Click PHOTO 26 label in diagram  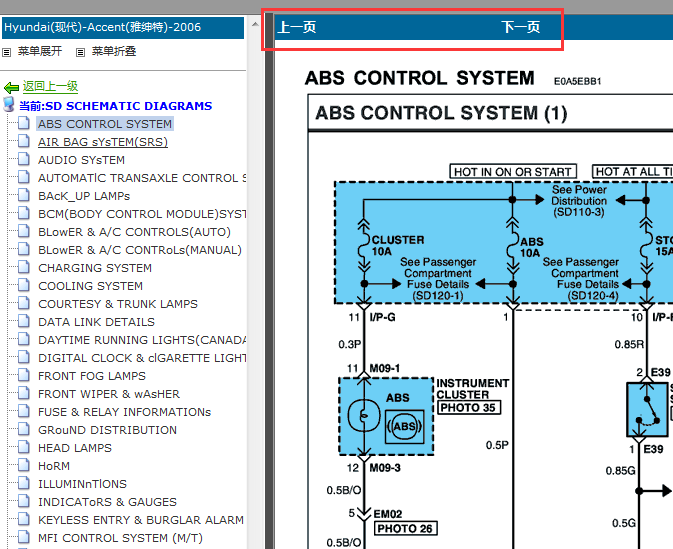405,528
